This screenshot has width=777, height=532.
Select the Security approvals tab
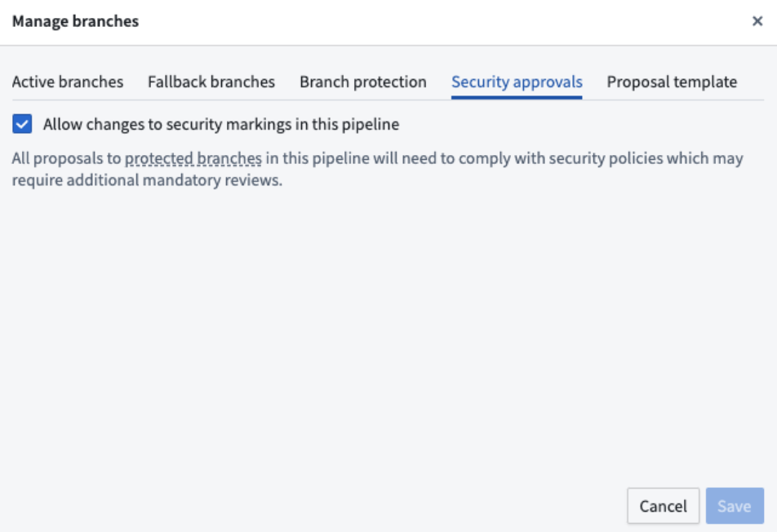[517, 82]
